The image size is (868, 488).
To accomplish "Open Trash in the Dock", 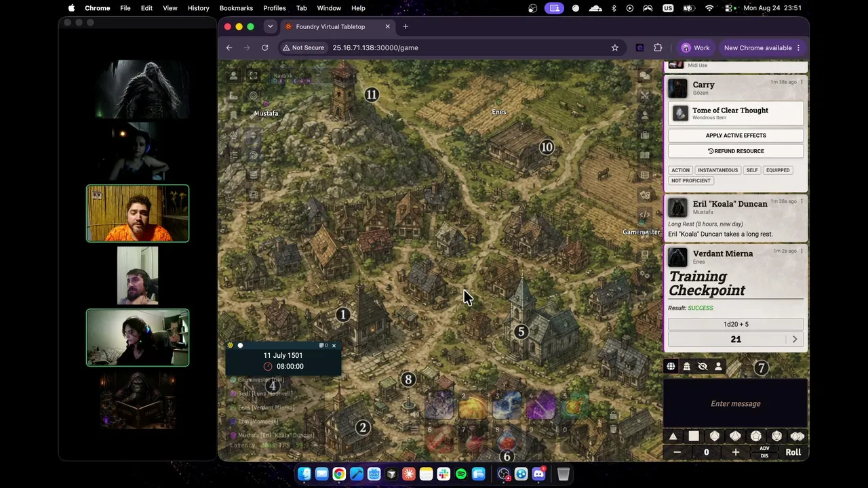I will [x=563, y=474].
